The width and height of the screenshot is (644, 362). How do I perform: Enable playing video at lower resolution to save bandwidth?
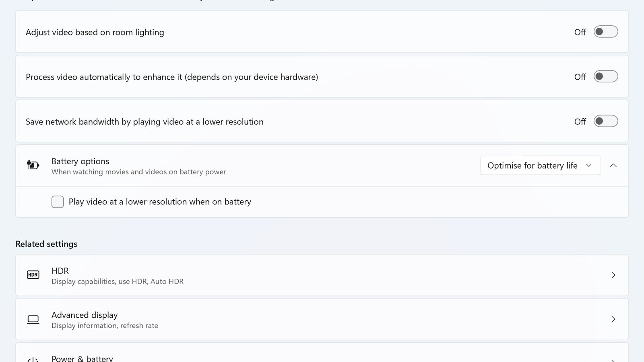tap(605, 121)
